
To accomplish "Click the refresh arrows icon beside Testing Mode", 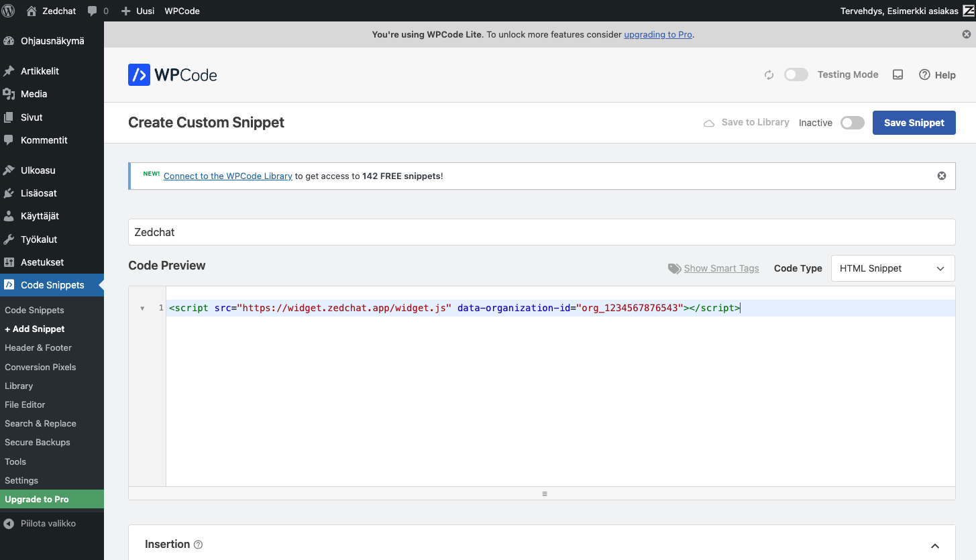I will tap(769, 75).
